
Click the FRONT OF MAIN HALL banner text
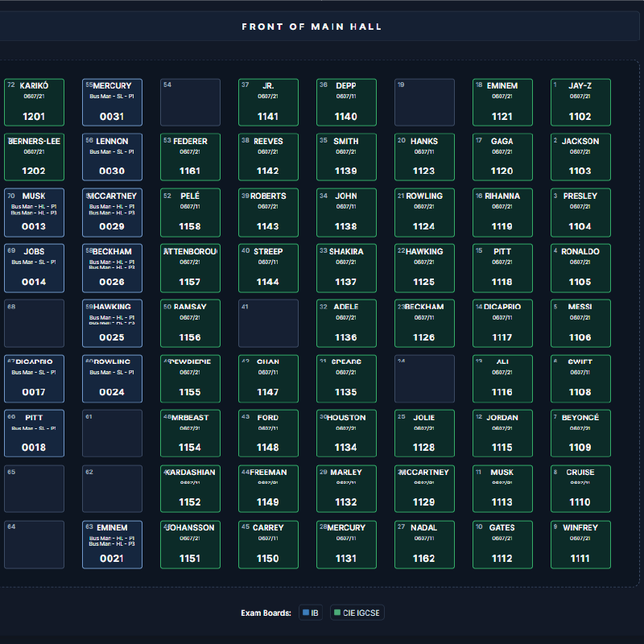312,27
